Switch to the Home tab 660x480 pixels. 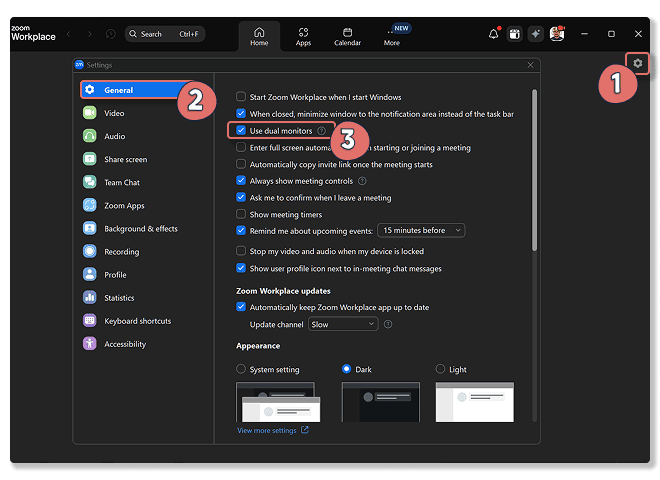259,36
